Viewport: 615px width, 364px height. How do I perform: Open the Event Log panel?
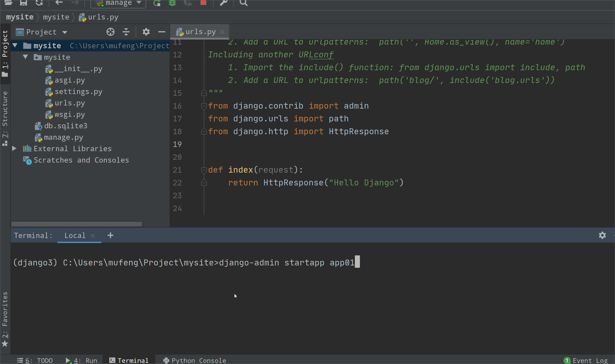(x=586, y=360)
